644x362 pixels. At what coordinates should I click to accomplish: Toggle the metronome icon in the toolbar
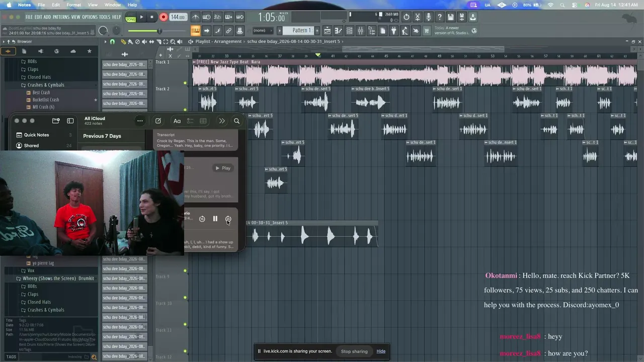(196, 17)
